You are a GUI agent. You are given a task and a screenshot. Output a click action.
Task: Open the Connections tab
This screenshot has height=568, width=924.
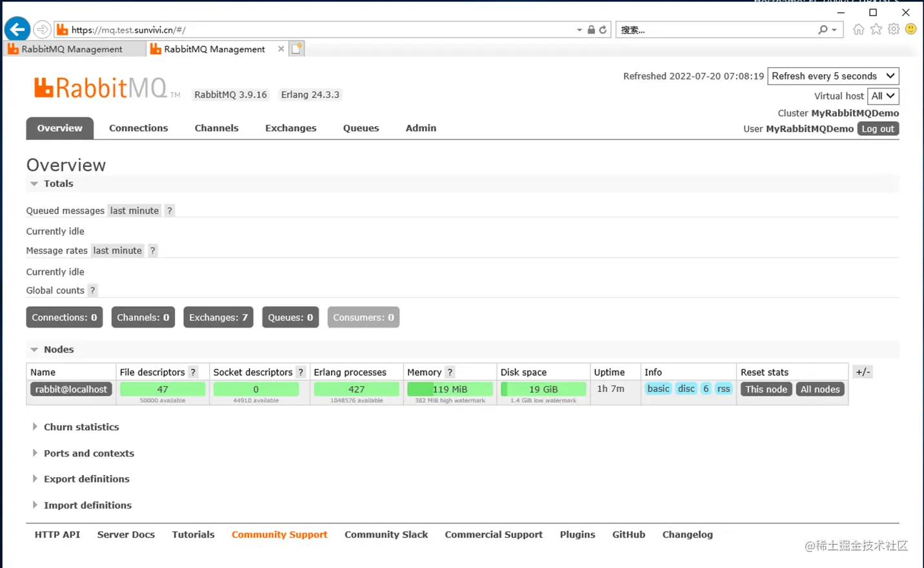coord(139,128)
